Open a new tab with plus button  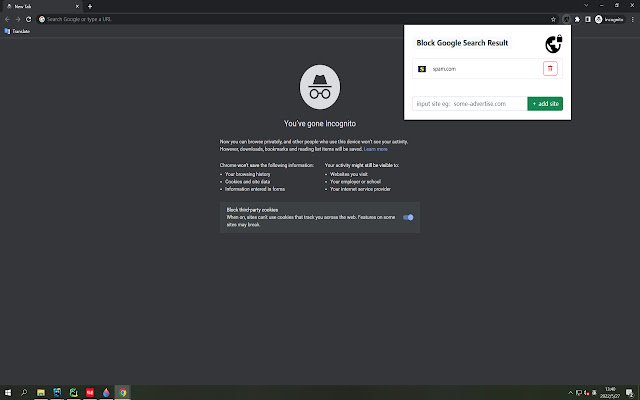[x=90, y=6]
